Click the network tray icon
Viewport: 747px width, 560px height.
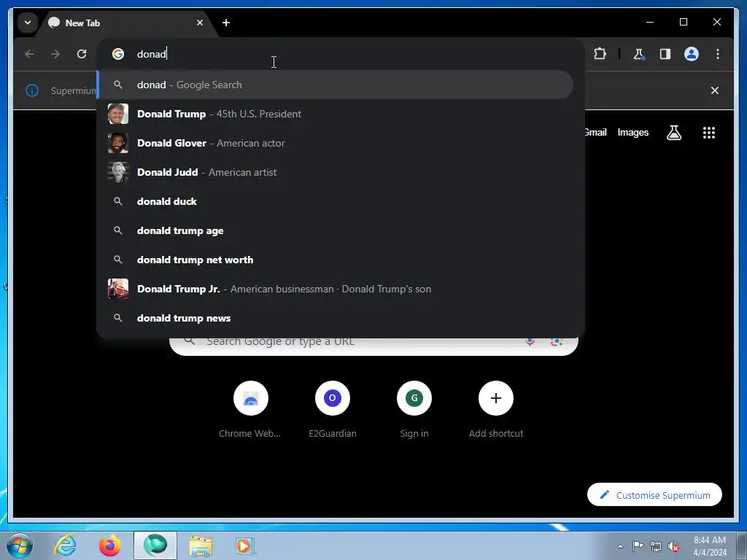point(656,546)
